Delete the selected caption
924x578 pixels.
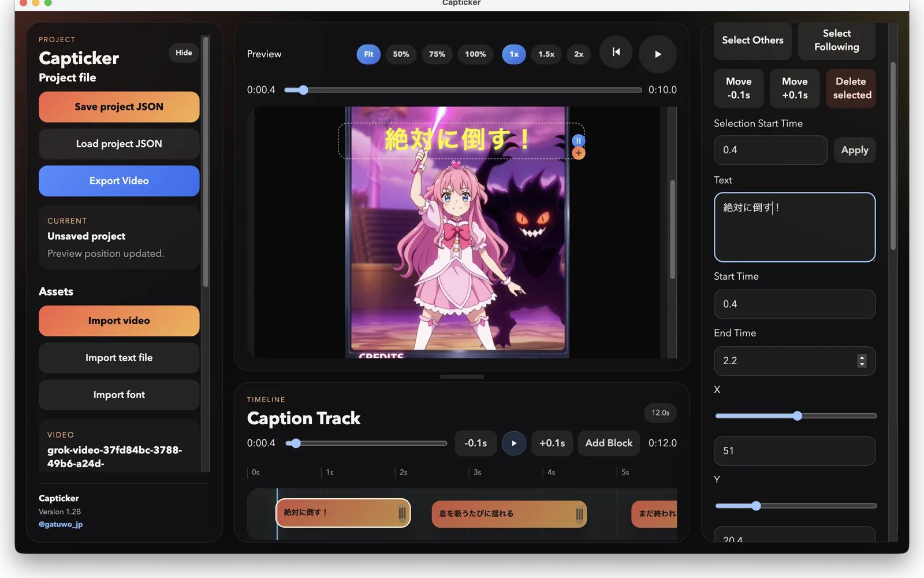(851, 88)
